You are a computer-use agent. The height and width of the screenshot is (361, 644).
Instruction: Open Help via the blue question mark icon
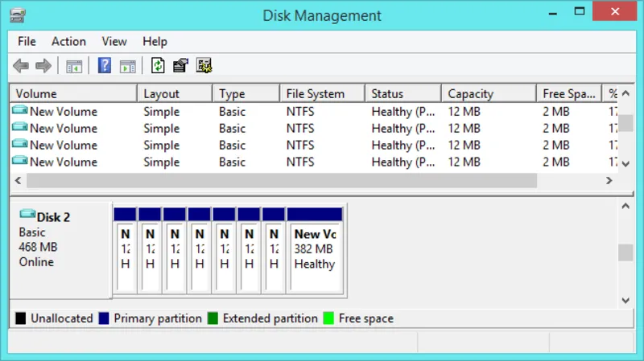[105, 66]
